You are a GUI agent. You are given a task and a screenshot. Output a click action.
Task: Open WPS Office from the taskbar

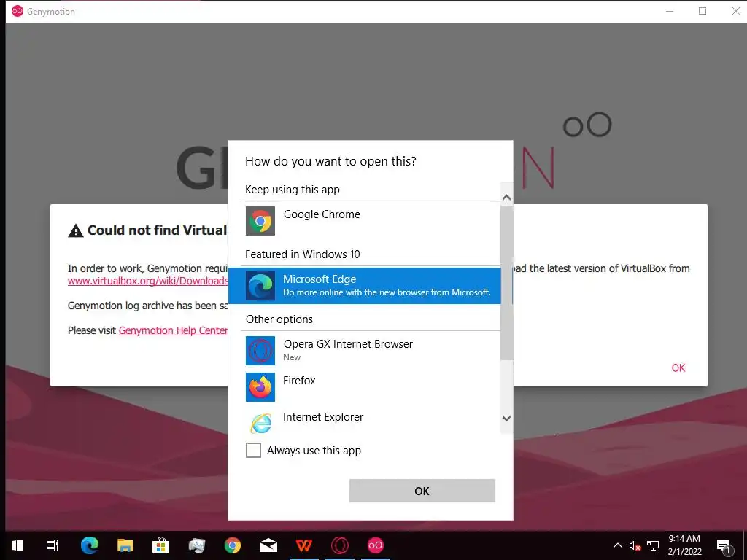pos(304,545)
